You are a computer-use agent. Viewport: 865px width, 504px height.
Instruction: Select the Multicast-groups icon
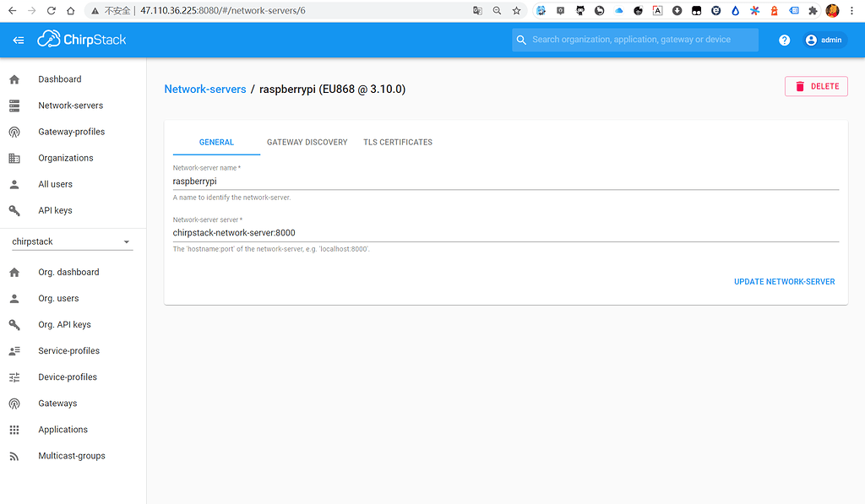click(14, 455)
